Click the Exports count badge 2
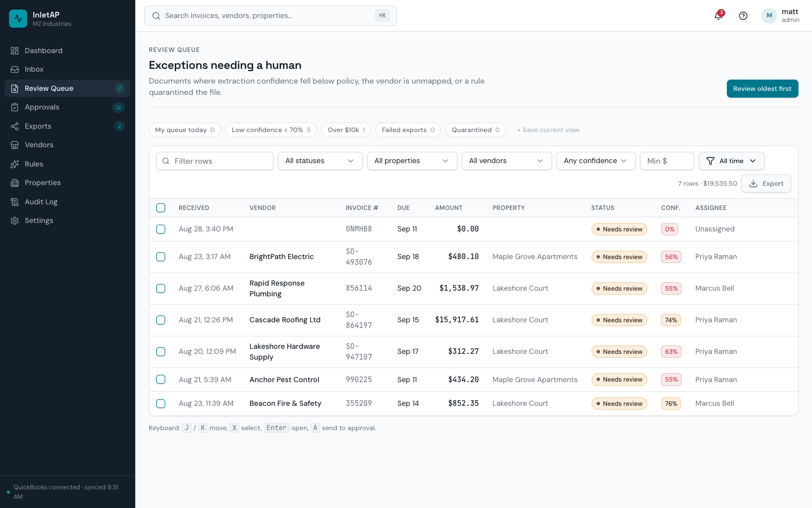 [x=120, y=126]
